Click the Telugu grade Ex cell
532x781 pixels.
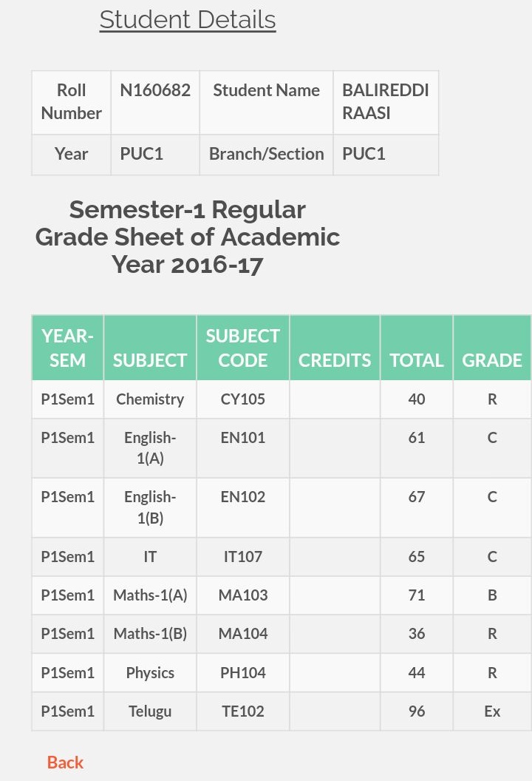492,711
